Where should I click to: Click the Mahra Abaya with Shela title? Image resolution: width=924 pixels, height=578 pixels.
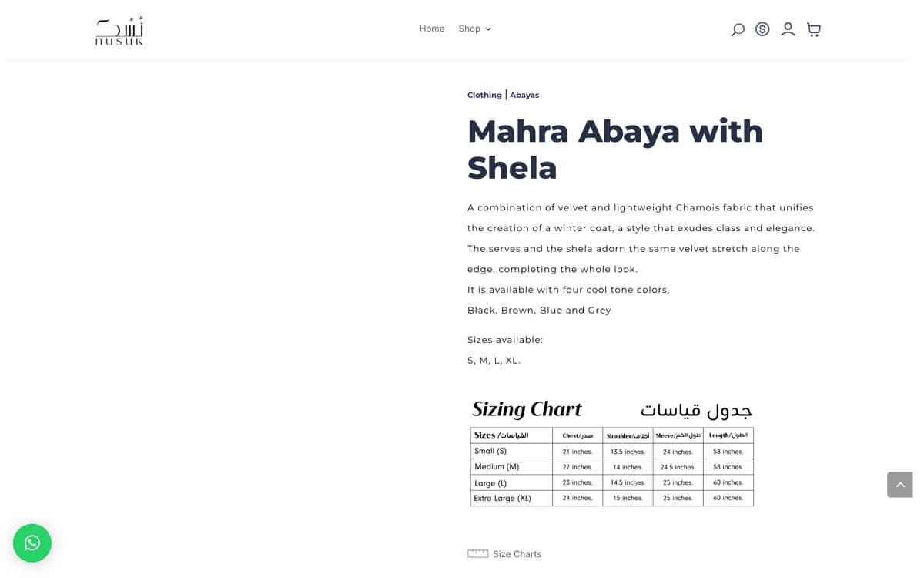pyautogui.click(x=615, y=149)
